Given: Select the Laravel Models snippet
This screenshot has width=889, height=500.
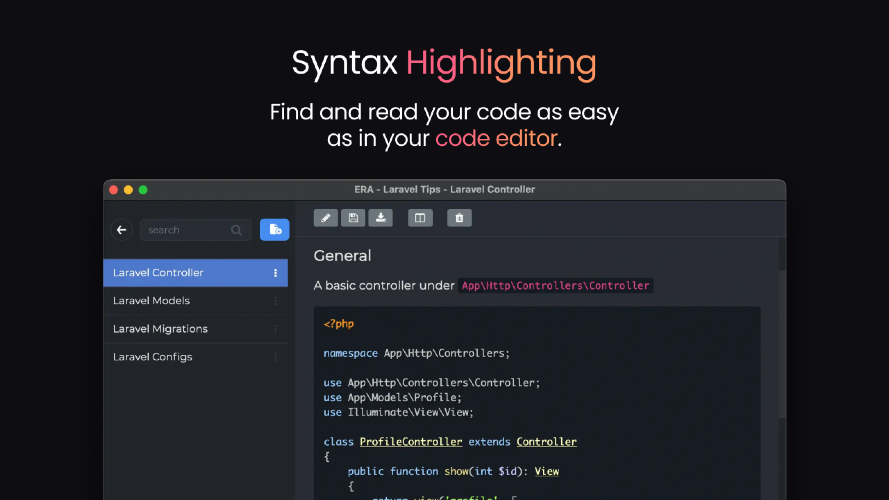Looking at the screenshot, I should [x=196, y=301].
